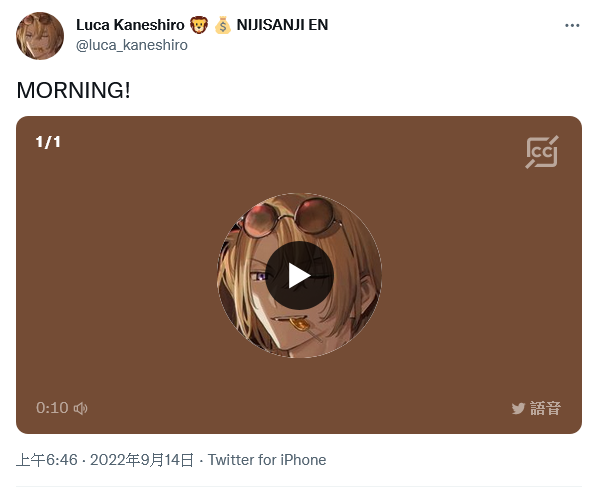This screenshot has height=487, width=598.
Task: Click the MORNING! tweet text
Action: (x=74, y=90)
